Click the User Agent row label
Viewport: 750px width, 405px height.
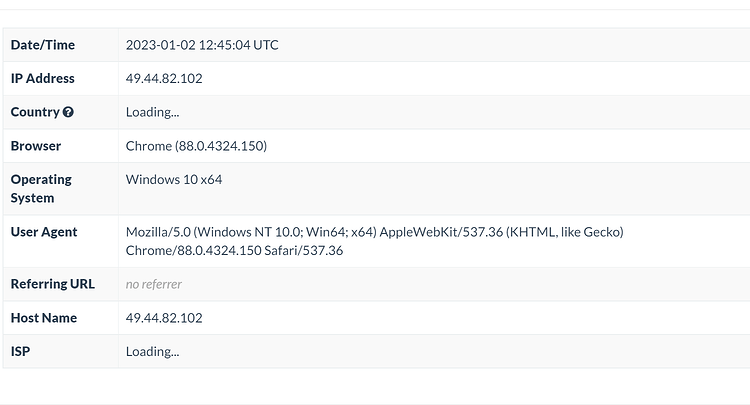(44, 232)
